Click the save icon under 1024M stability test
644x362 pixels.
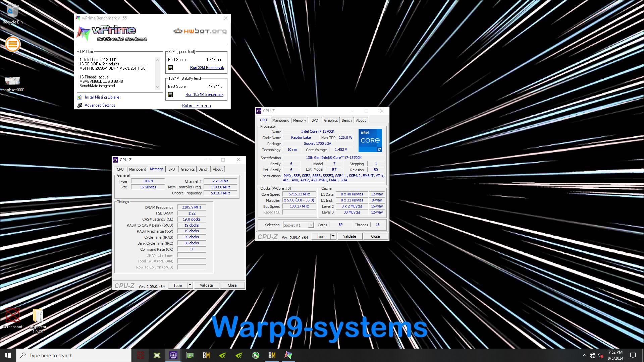coord(170,95)
